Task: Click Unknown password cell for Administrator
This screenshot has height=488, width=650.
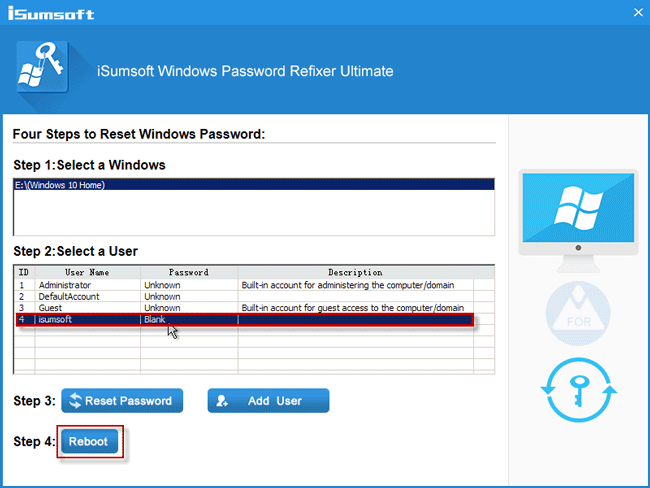Action: (189, 285)
